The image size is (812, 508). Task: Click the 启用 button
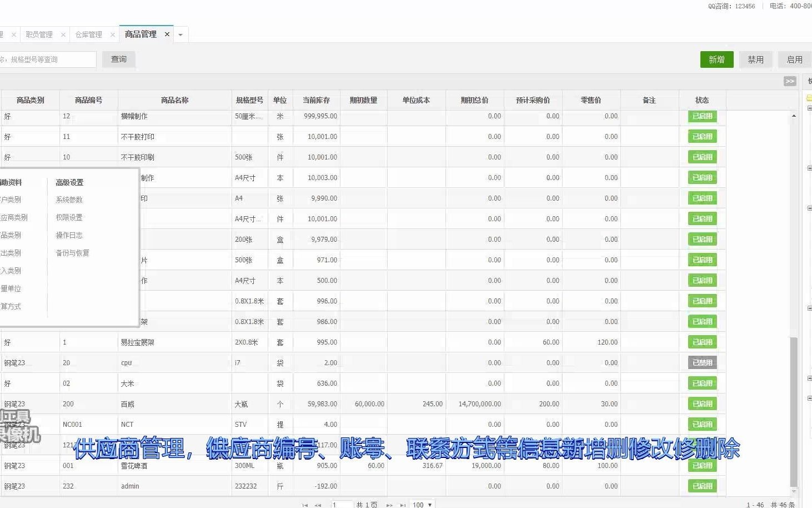tap(795, 59)
